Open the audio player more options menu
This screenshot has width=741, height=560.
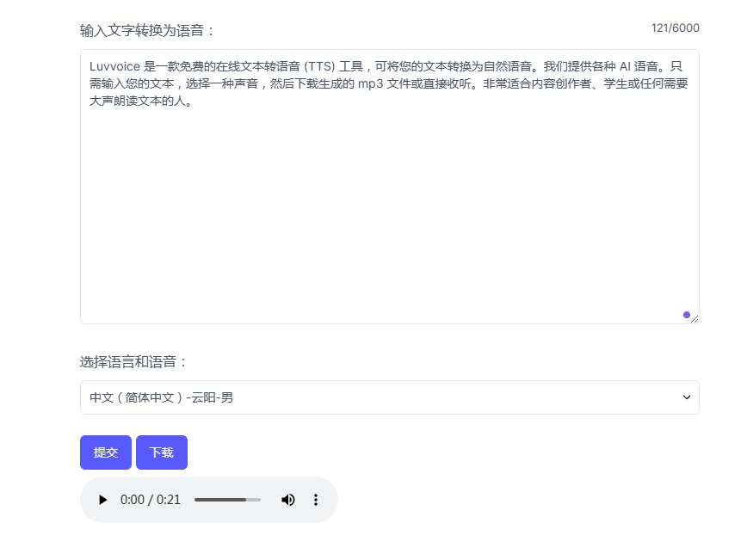click(316, 500)
